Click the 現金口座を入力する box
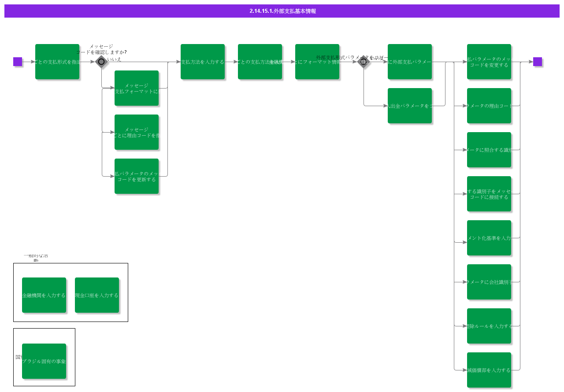564x392 pixels. coord(97,295)
